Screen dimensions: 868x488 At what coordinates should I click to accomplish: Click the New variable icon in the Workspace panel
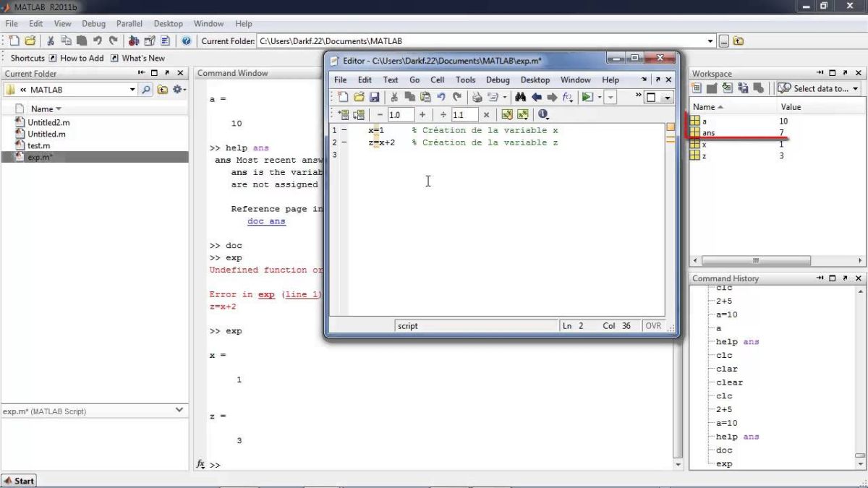tap(697, 88)
